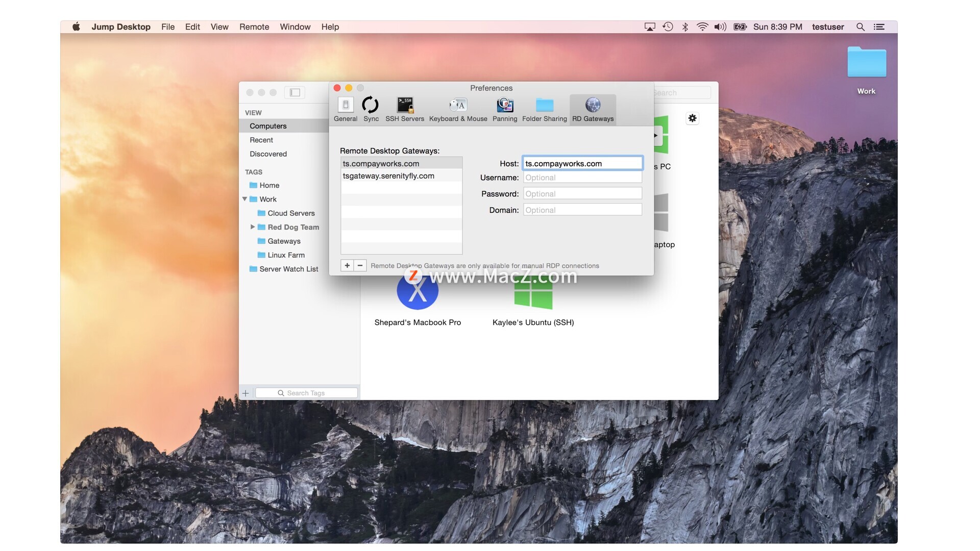
Task: Select Computers in the View sidebar
Action: coord(284,126)
